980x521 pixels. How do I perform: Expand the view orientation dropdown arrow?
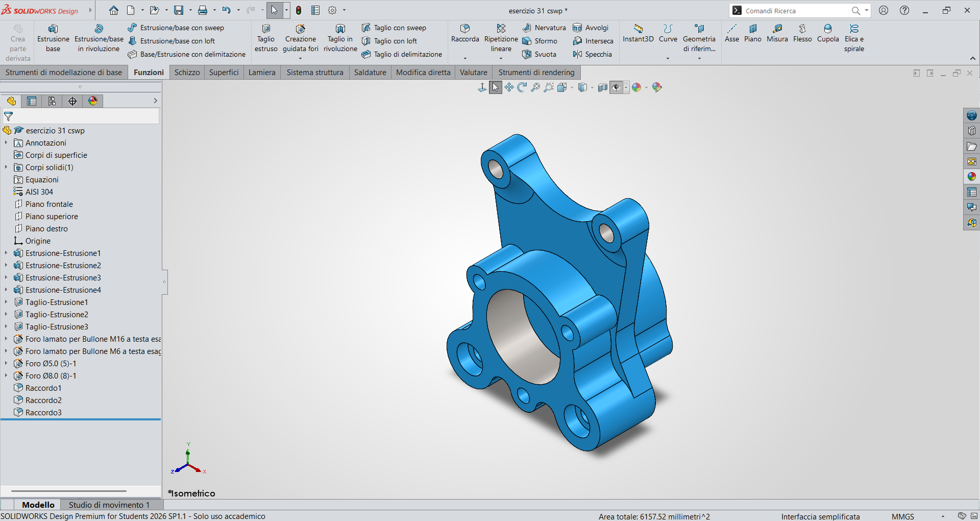coord(572,87)
